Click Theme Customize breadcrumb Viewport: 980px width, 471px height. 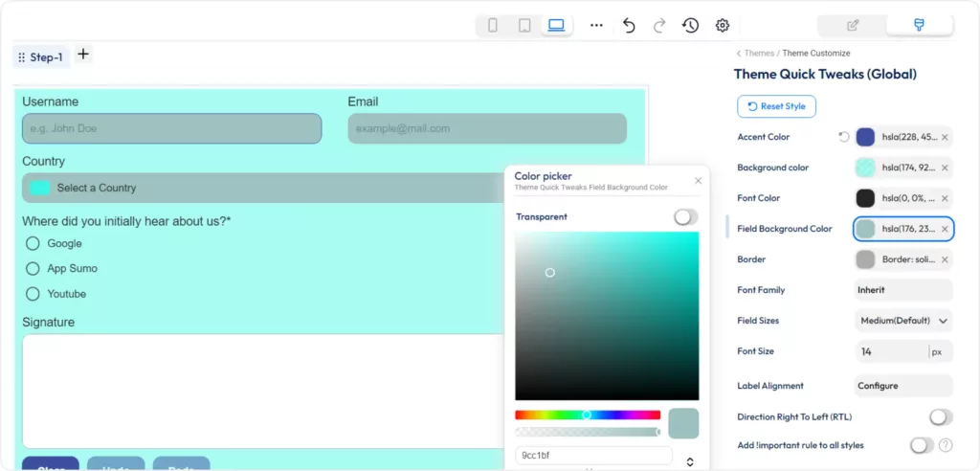click(816, 54)
